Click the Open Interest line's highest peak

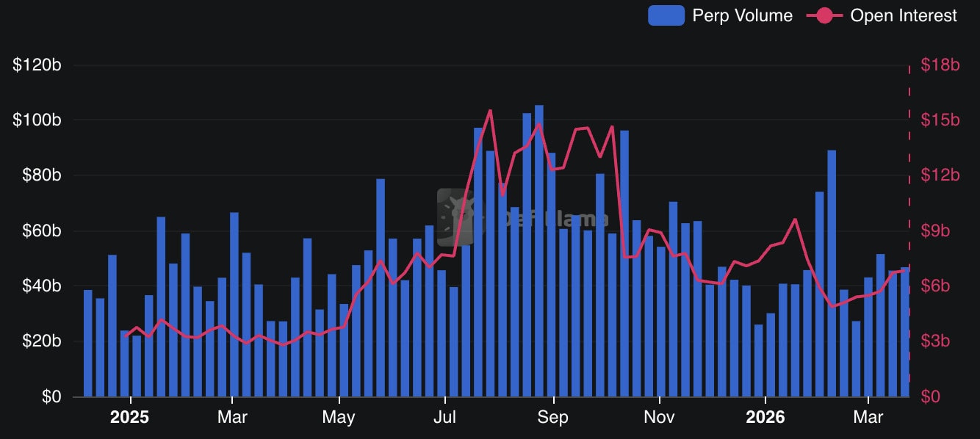click(x=490, y=111)
